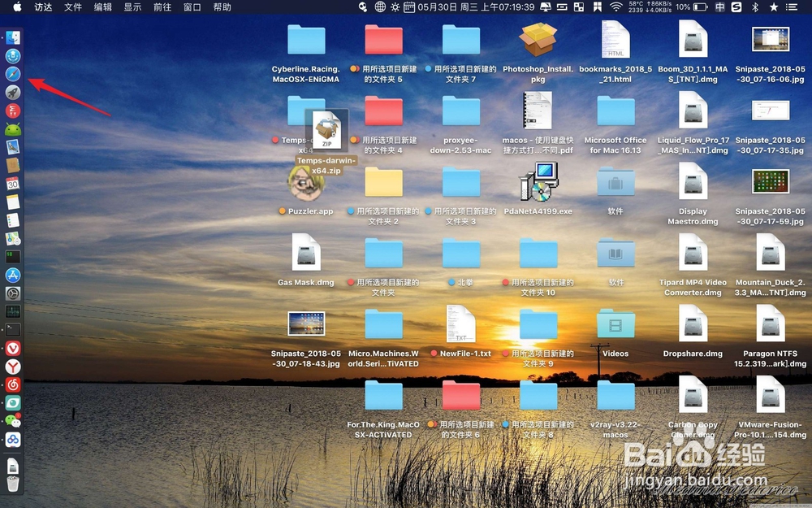Click the star icon in menu bar
Screen dimensions: 812x508
point(774,7)
